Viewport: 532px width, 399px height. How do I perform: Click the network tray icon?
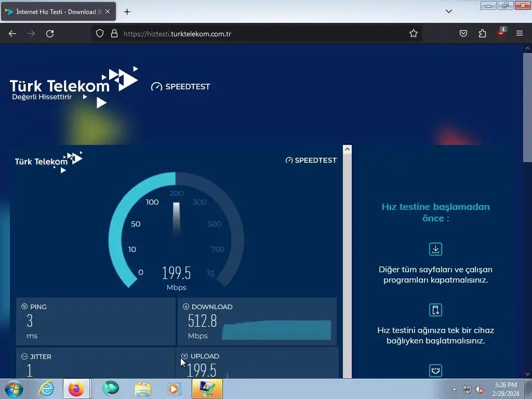(467, 389)
